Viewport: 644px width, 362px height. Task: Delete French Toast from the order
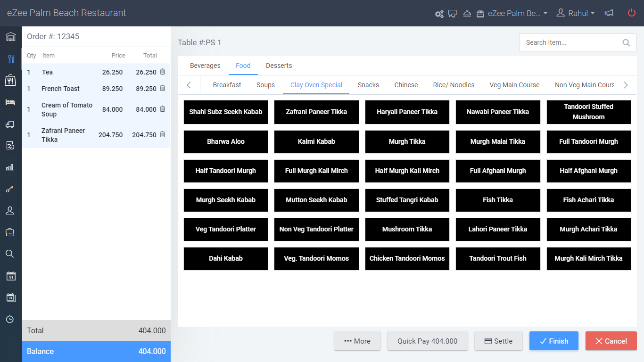(163, 89)
